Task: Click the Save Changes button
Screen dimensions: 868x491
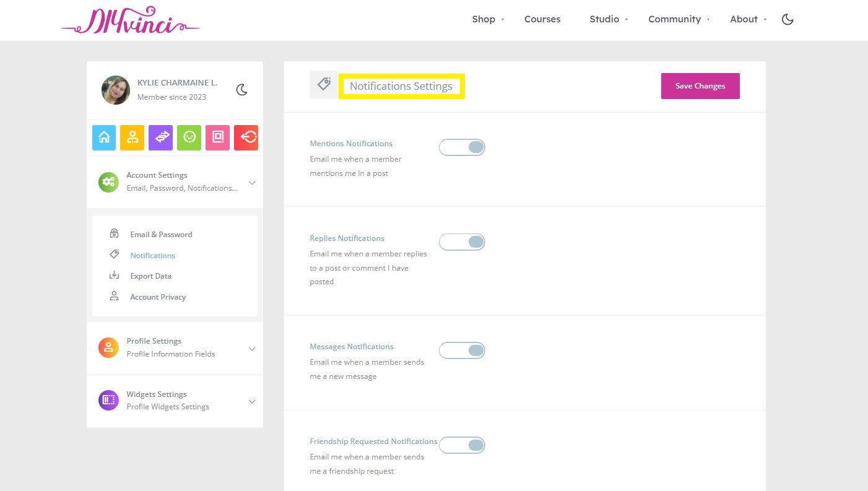Action: 700,86
